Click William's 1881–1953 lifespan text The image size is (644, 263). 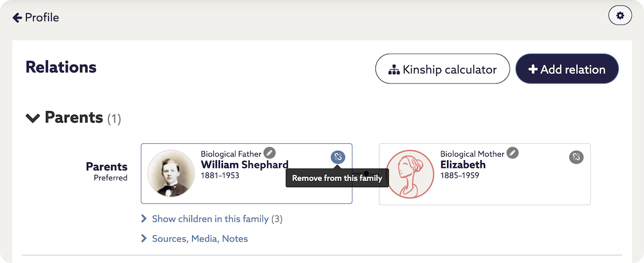tap(220, 175)
